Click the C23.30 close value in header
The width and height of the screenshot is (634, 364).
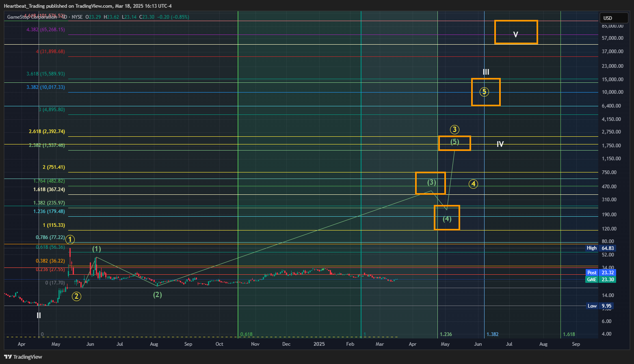click(x=147, y=17)
